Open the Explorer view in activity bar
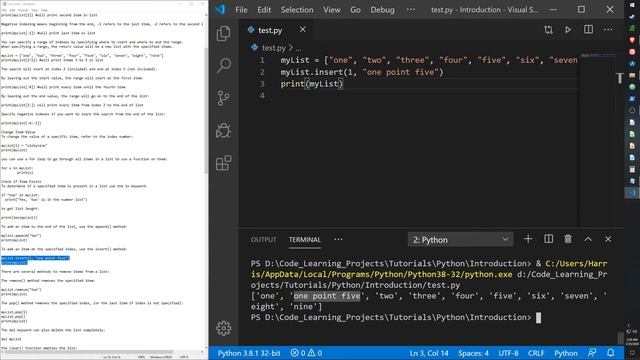Screen dimensions: 640x360 tap(223, 33)
